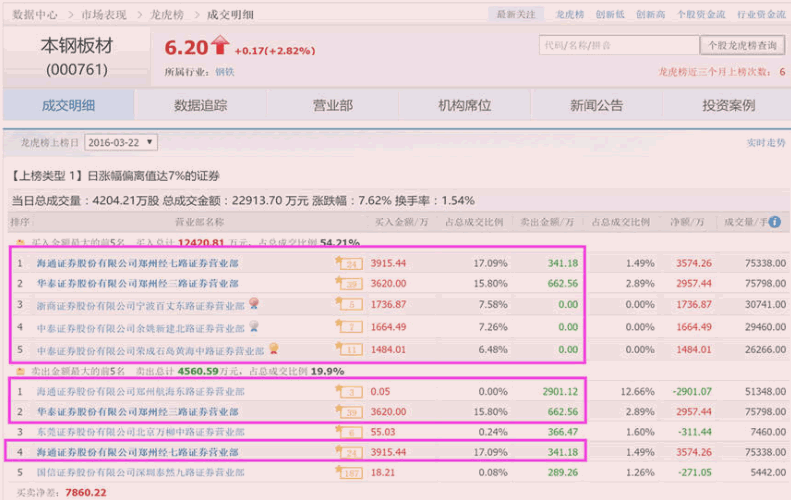791x500 pixels.
Task: Open the 龙虎榜上榜日 date dropdown
Action: [121, 143]
